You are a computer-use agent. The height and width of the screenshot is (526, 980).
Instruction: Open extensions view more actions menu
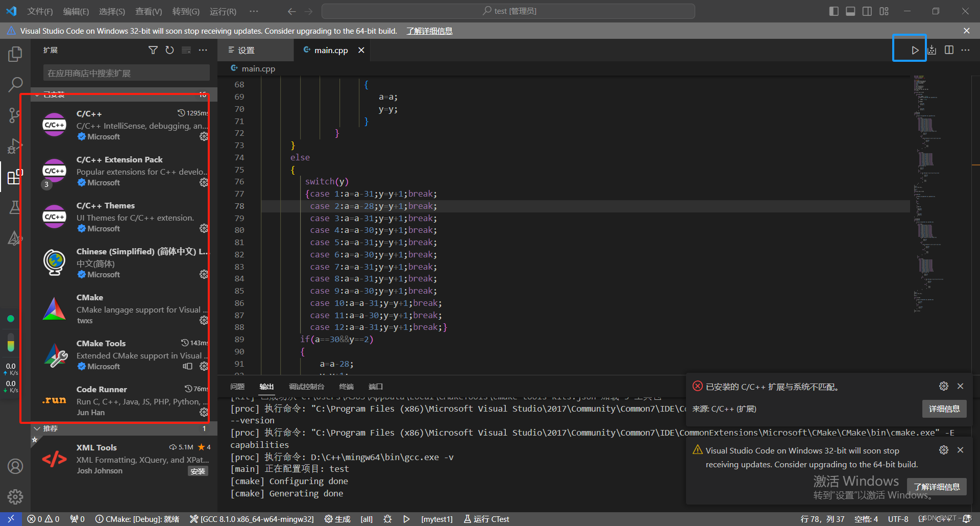[203, 50]
